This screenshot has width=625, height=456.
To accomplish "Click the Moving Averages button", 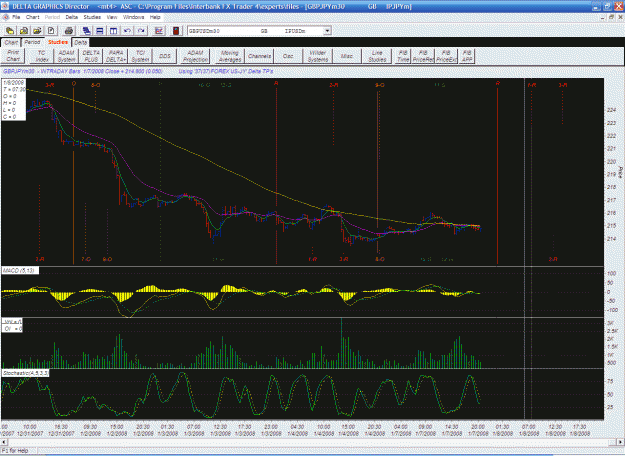I will pyautogui.click(x=230, y=56).
